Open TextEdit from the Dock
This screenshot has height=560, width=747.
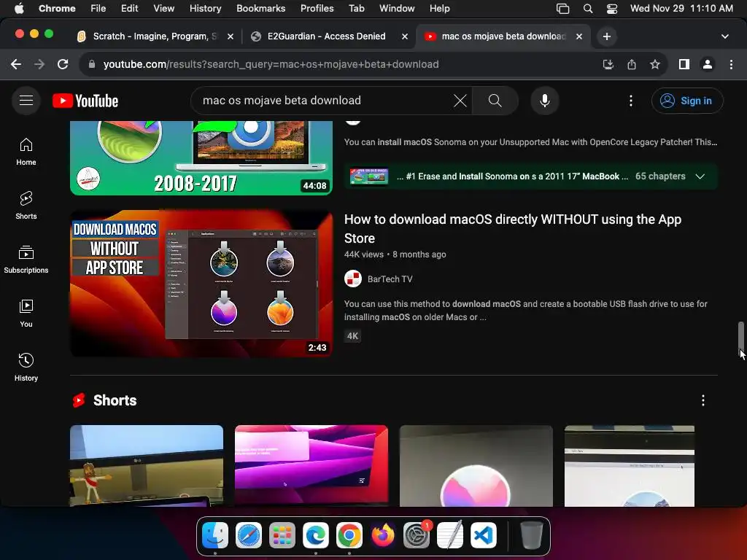pyautogui.click(x=450, y=535)
